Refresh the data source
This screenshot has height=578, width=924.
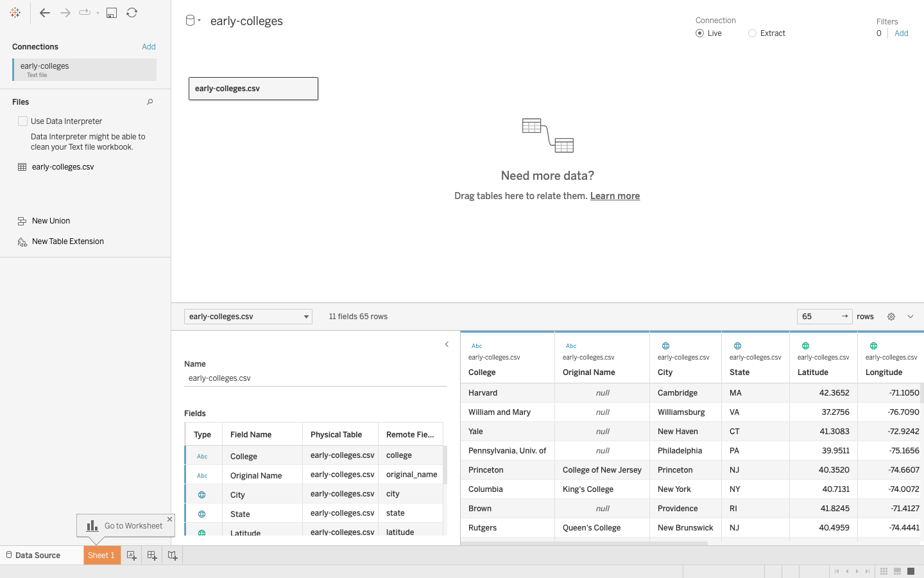pos(132,13)
